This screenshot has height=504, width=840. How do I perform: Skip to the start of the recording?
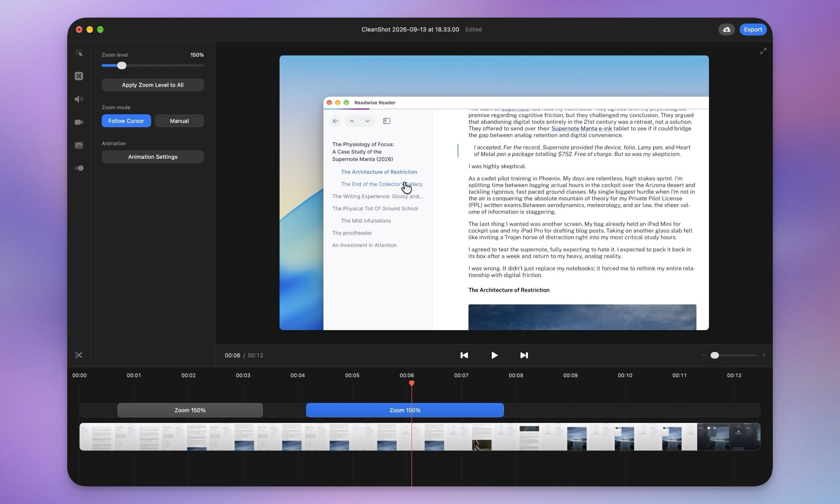(x=464, y=355)
